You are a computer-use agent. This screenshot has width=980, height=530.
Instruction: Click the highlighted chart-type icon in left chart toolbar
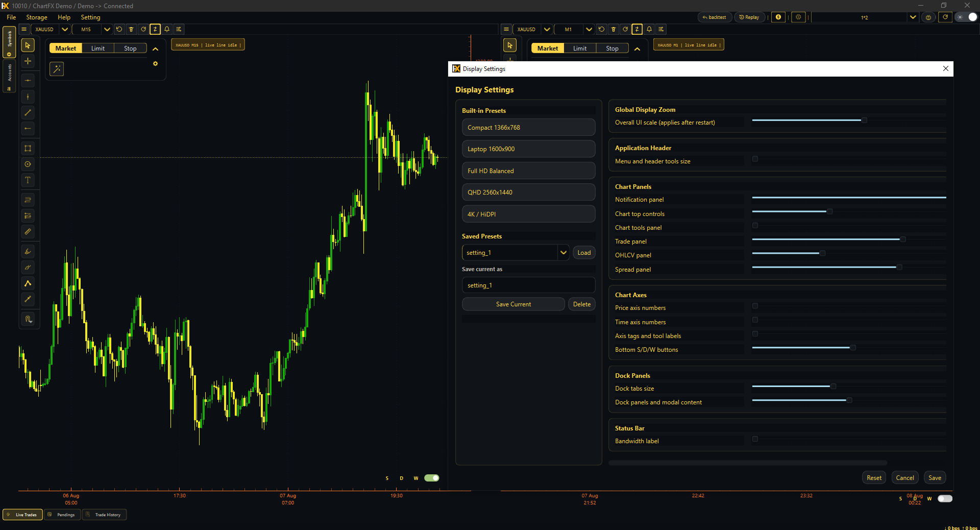click(155, 30)
